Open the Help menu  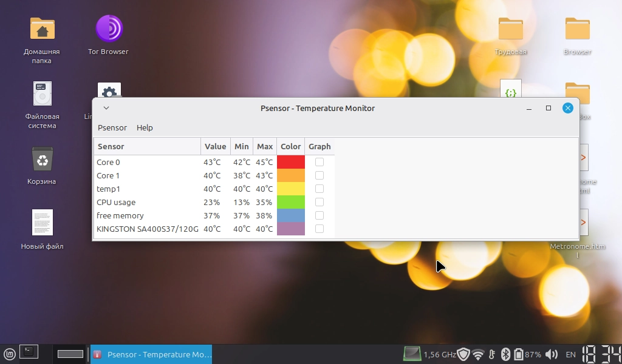(x=145, y=127)
